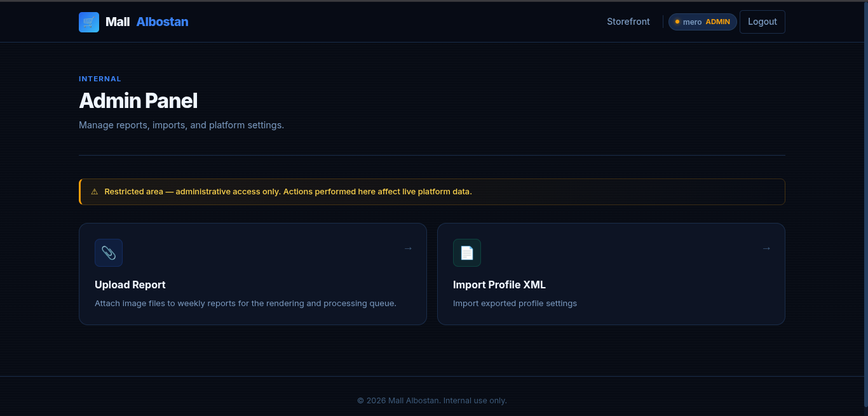This screenshot has height=416, width=868.
Task: Click the paperclip icon in Upload Report
Action: click(109, 253)
